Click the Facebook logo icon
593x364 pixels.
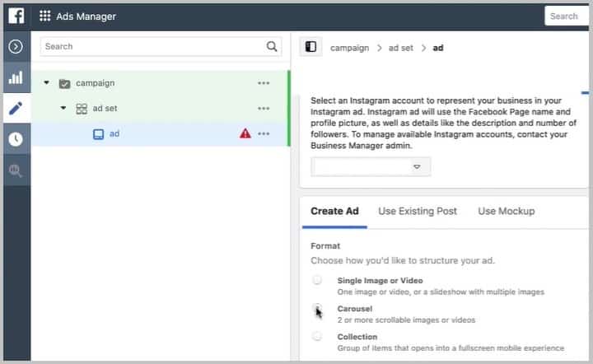[16, 16]
